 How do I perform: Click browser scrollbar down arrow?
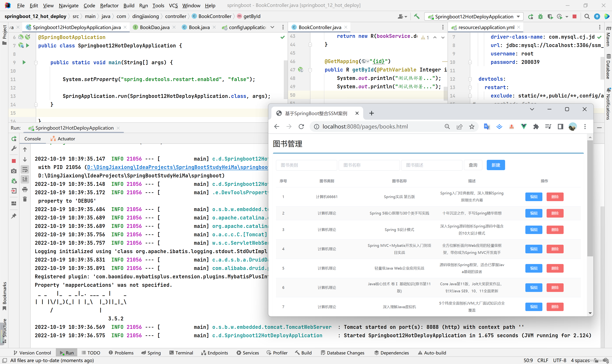coord(590,313)
